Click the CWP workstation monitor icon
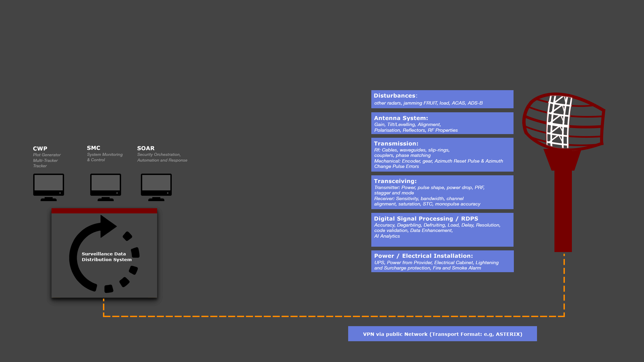Screen dimensions: 644x362 pos(49,187)
